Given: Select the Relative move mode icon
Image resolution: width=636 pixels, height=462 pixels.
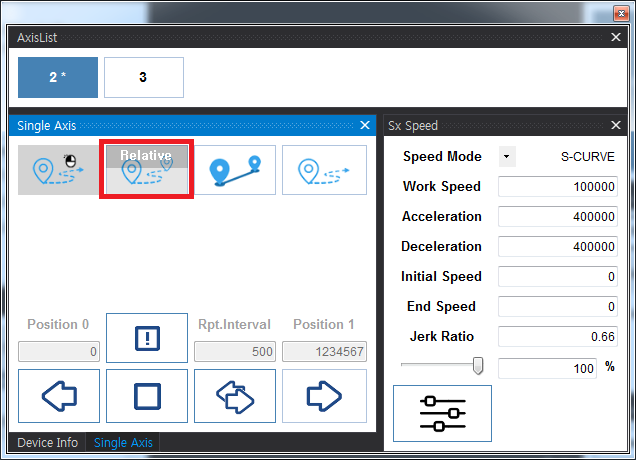Looking at the screenshot, I should [146, 170].
